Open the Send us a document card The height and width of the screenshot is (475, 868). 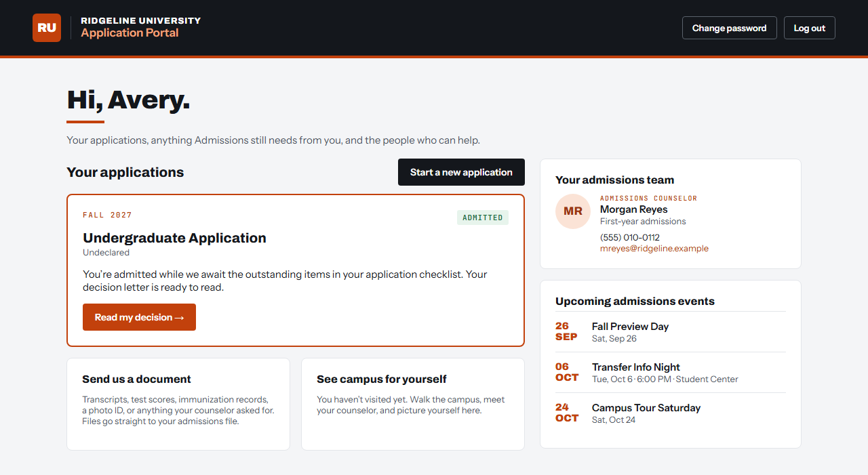[178, 404]
